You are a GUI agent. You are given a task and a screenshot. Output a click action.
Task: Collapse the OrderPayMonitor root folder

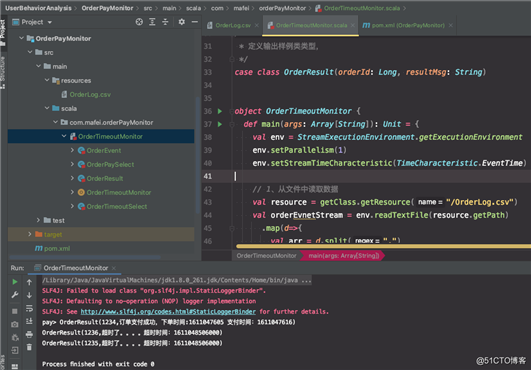(x=21, y=38)
